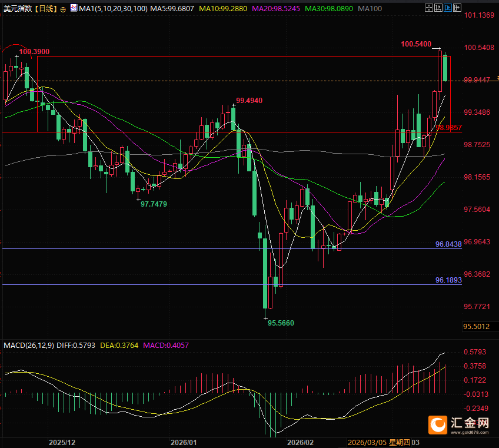The width and height of the screenshot is (499, 448).
Task: Click the blue highlighted axis play icon
Action: [448, 8]
